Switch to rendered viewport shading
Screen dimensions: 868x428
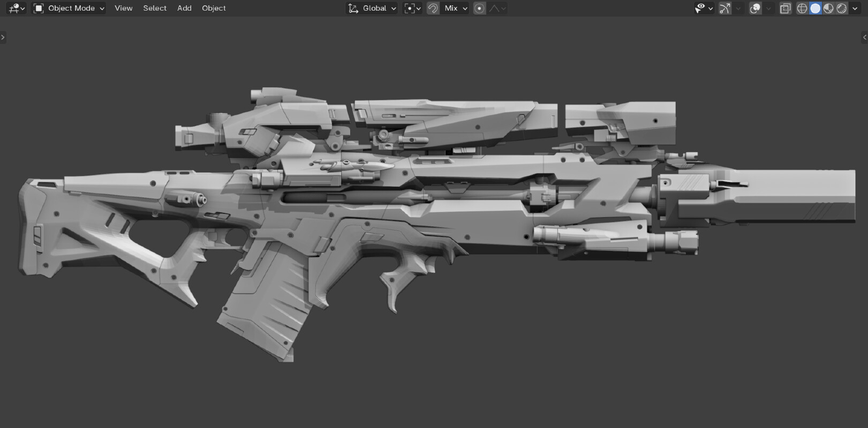[x=842, y=8]
